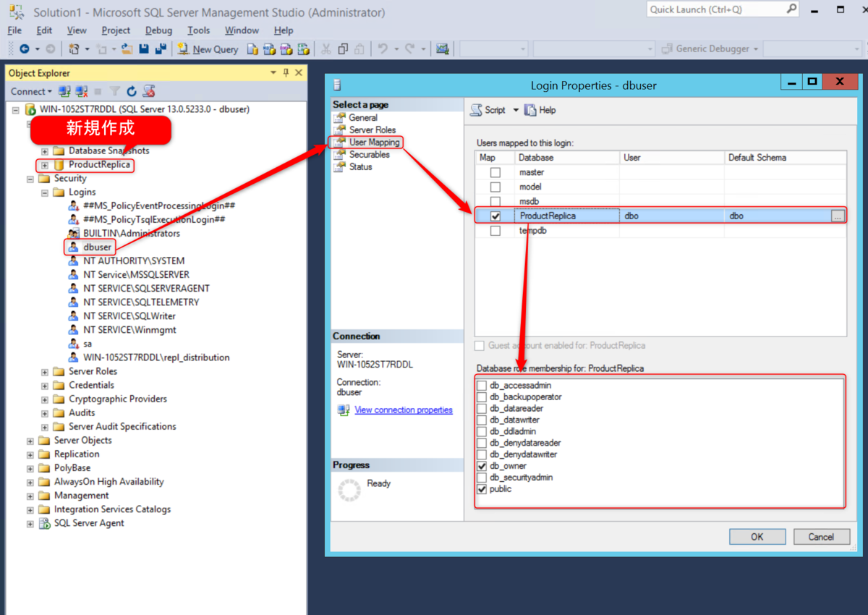Image resolution: width=868 pixels, height=615 pixels.
Task: Pin the Object Explorer panel
Action: pos(286,73)
